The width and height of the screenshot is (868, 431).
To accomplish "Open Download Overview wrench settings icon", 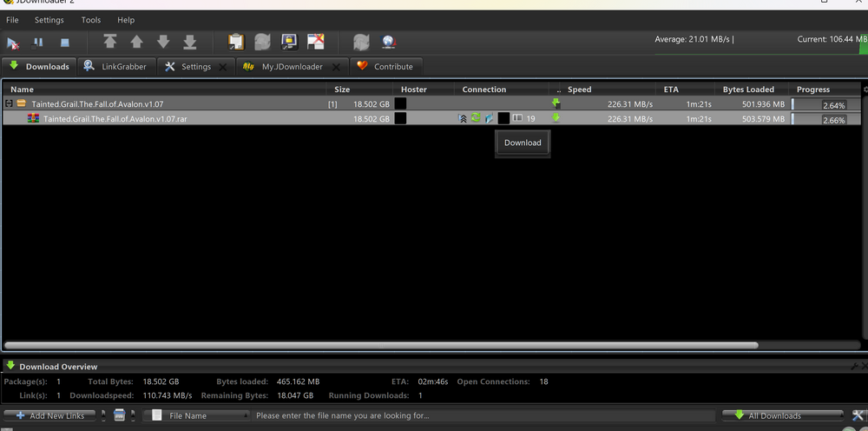I will (x=855, y=366).
